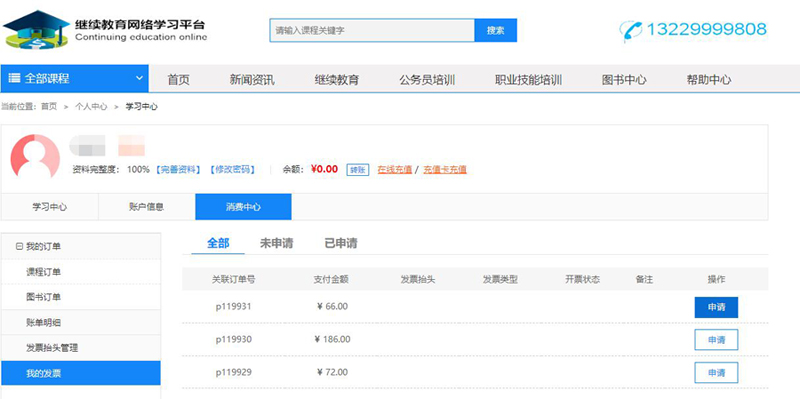
Task: Click 申请 for order p119929
Action: click(x=716, y=372)
